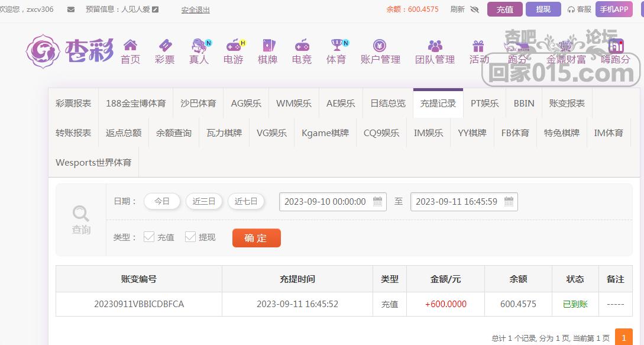Select the AE娱乐 tab
Image resolution: width=644 pixels, height=345 pixels.
click(341, 103)
